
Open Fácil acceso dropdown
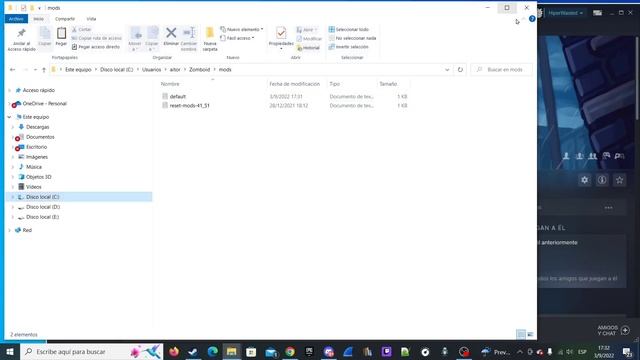(x=238, y=38)
